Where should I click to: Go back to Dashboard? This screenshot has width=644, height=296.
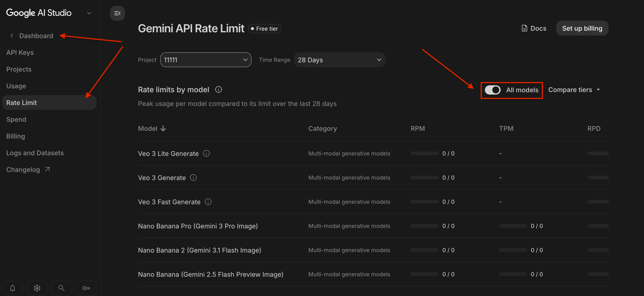[x=36, y=36]
